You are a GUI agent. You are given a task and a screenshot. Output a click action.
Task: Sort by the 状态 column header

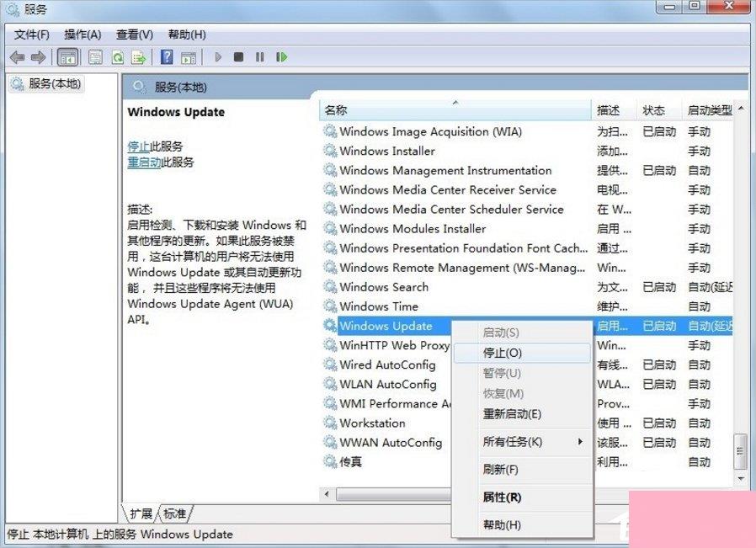(659, 110)
